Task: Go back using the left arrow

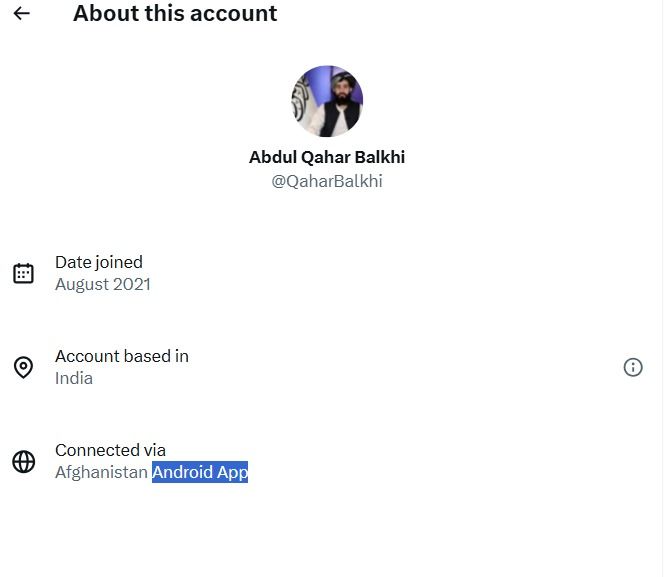Action: [x=22, y=14]
